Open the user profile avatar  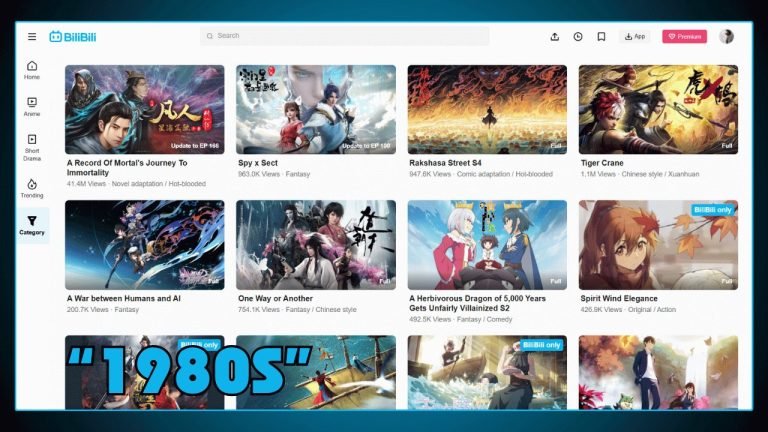(726, 36)
